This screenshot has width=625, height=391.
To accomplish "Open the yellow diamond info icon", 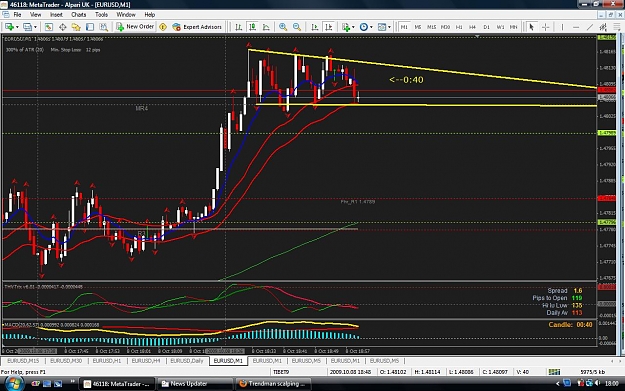I will [163, 27].
